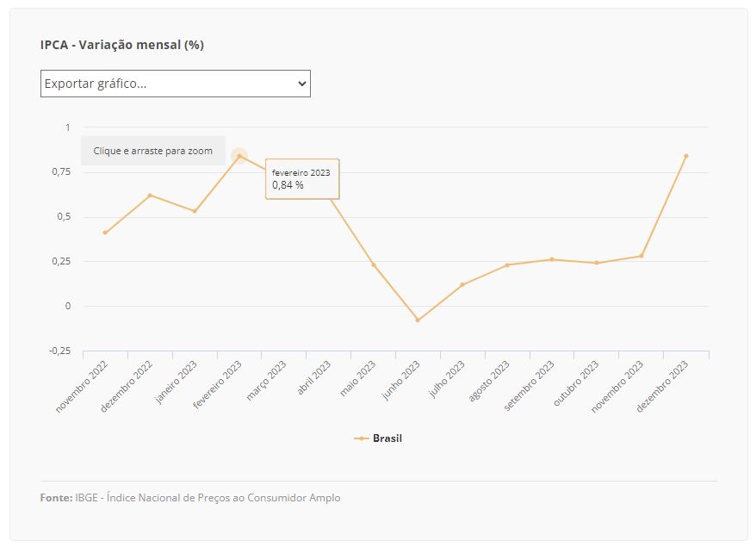Click the legend line marker beside Brasil
The height and width of the screenshot is (547, 756).
pyautogui.click(x=362, y=438)
